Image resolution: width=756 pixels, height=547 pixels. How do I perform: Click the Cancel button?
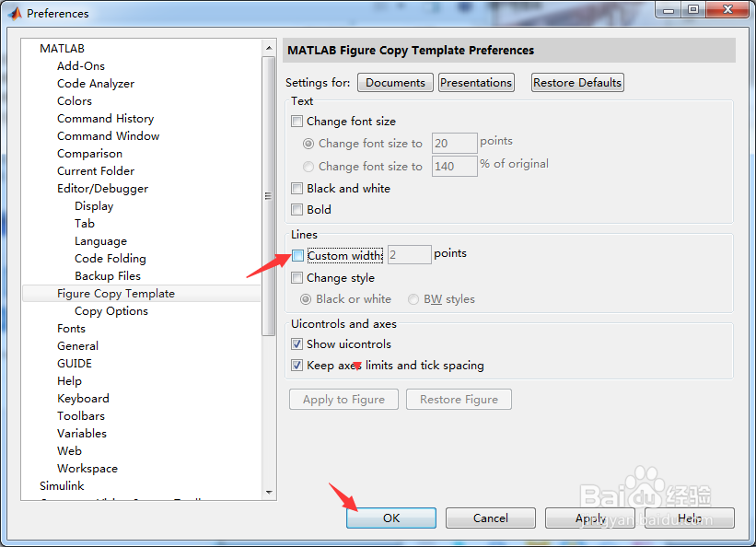click(x=490, y=518)
